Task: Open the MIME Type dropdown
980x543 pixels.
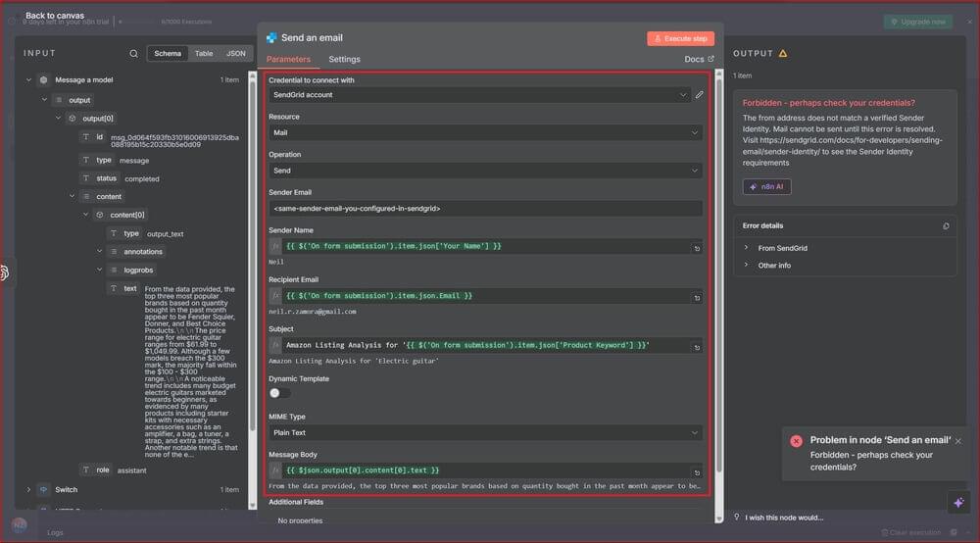Action: coord(485,433)
